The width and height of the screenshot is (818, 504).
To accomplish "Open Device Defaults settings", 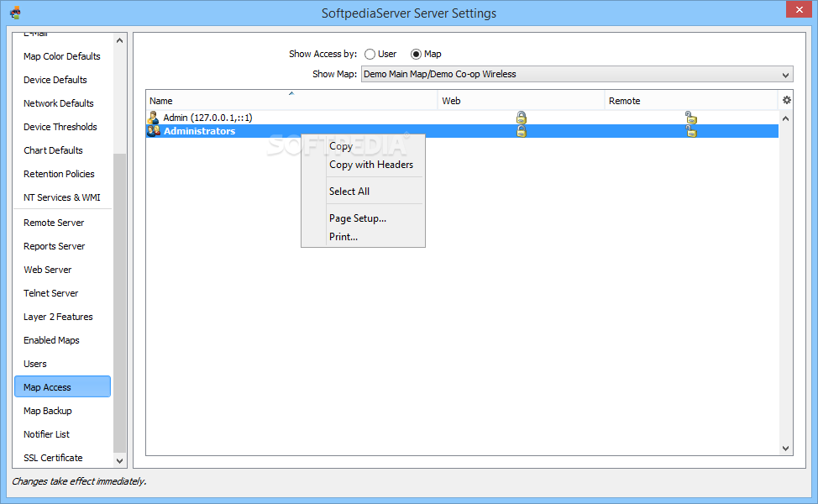I will click(62, 80).
